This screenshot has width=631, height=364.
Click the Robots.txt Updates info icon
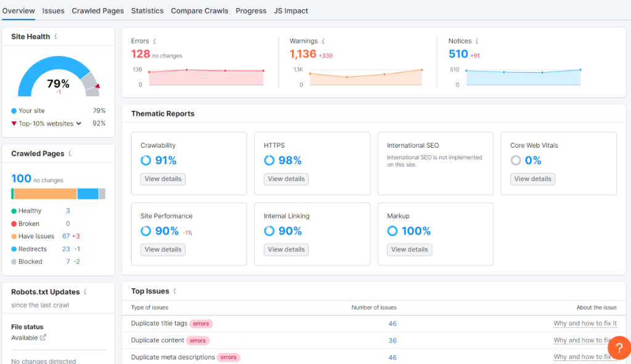85,291
